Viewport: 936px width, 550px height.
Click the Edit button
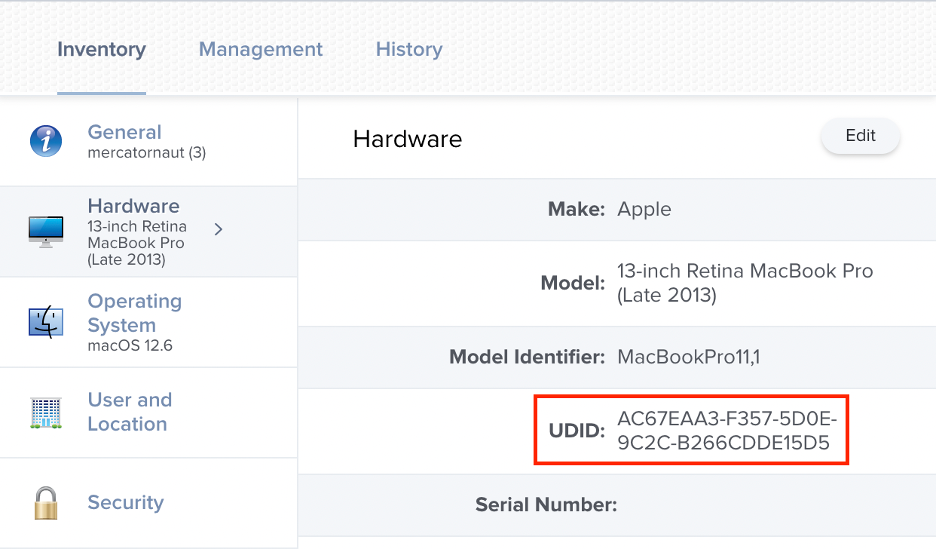(x=860, y=136)
